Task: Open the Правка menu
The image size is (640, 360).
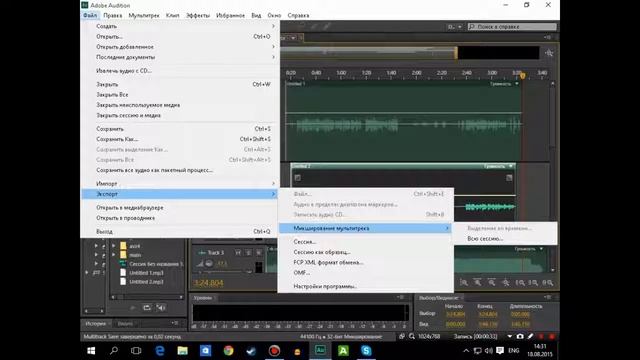Action: (x=113, y=16)
